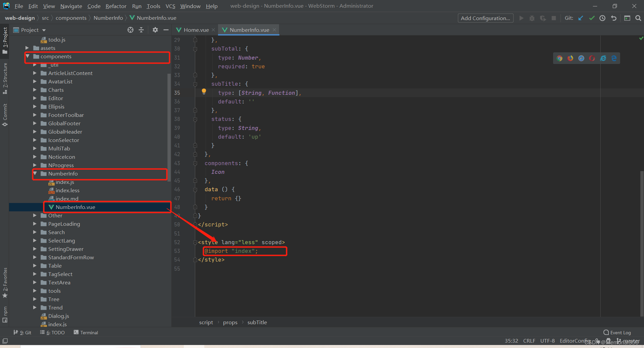The height and width of the screenshot is (348, 644).
Task: Click the Git commit checkmark icon
Action: pyautogui.click(x=592, y=18)
